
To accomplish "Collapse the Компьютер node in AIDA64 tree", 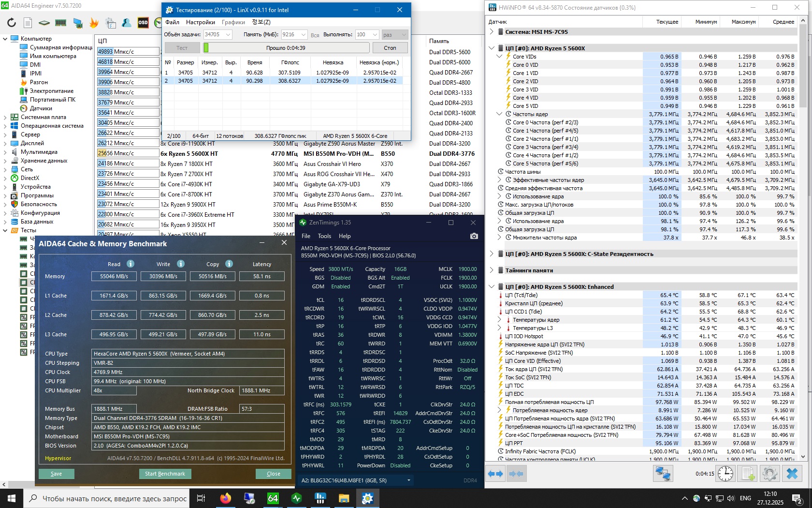I will tap(5, 39).
